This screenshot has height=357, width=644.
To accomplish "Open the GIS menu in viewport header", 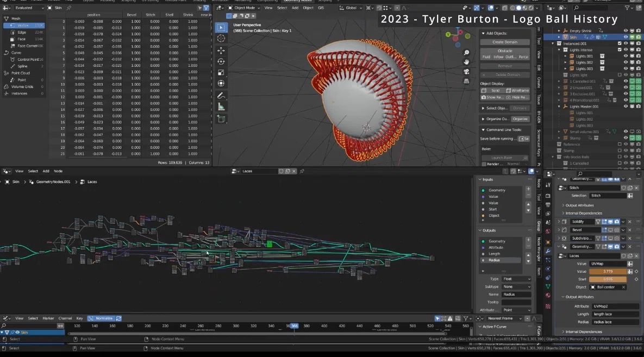I will click(x=321, y=8).
